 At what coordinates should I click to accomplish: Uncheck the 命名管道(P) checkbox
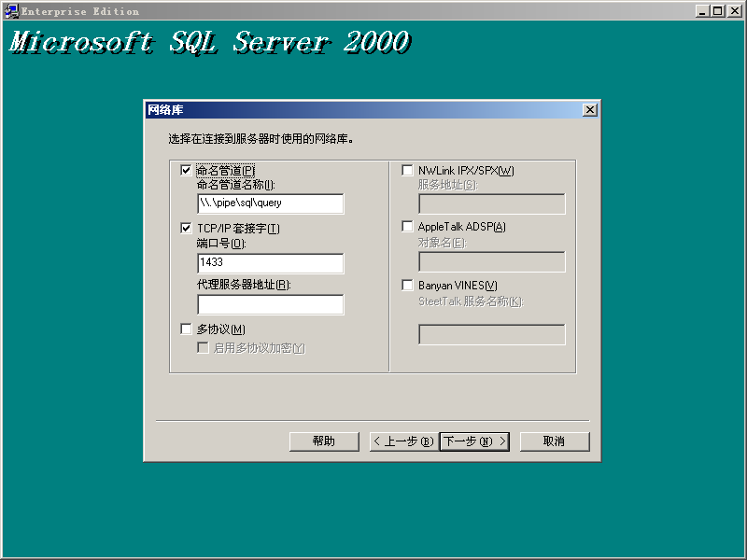[x=186, y=171]
